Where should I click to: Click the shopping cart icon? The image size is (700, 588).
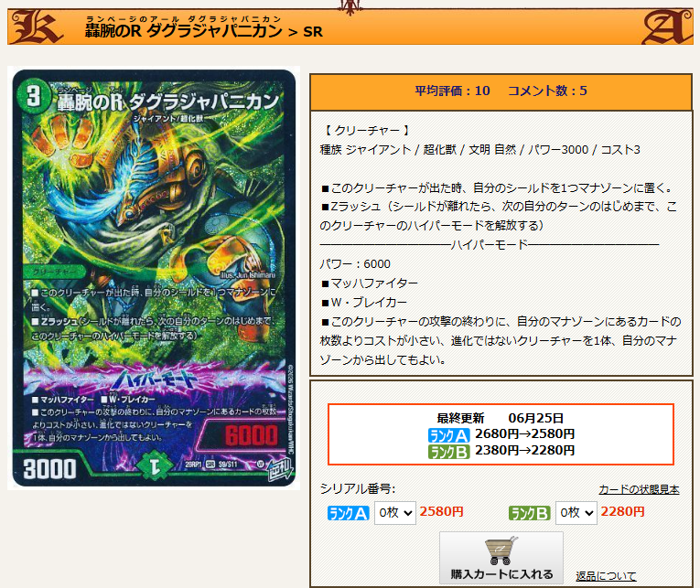click(x=501, y=551)
